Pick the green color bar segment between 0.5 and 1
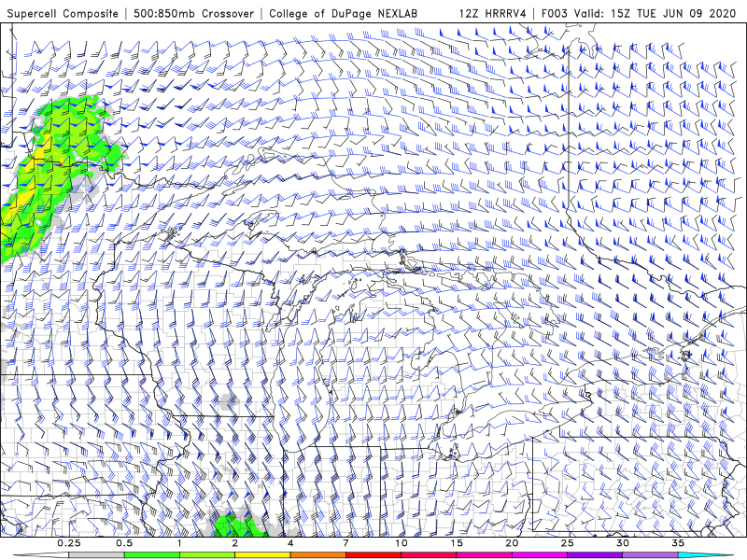The image size is (747, 560). (152, 555)
